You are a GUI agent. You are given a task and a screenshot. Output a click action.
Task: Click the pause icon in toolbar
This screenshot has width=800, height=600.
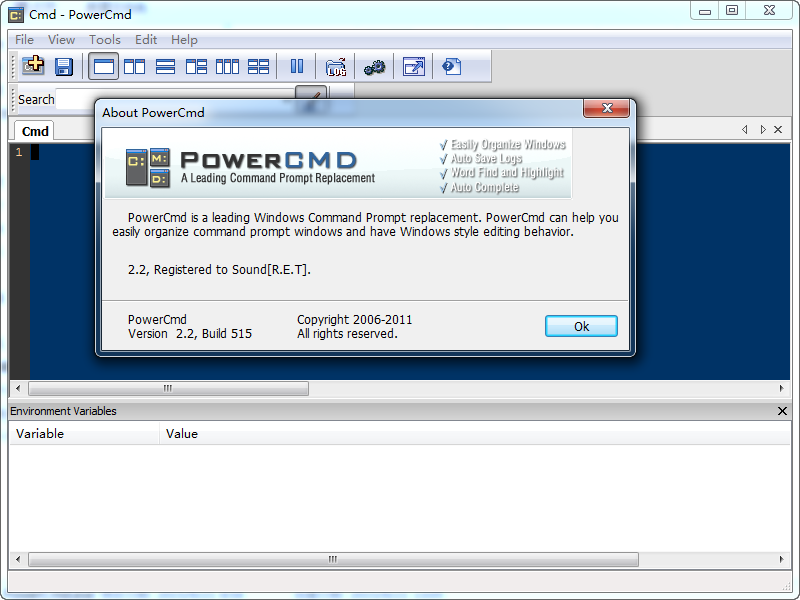[x=296, y=66]
